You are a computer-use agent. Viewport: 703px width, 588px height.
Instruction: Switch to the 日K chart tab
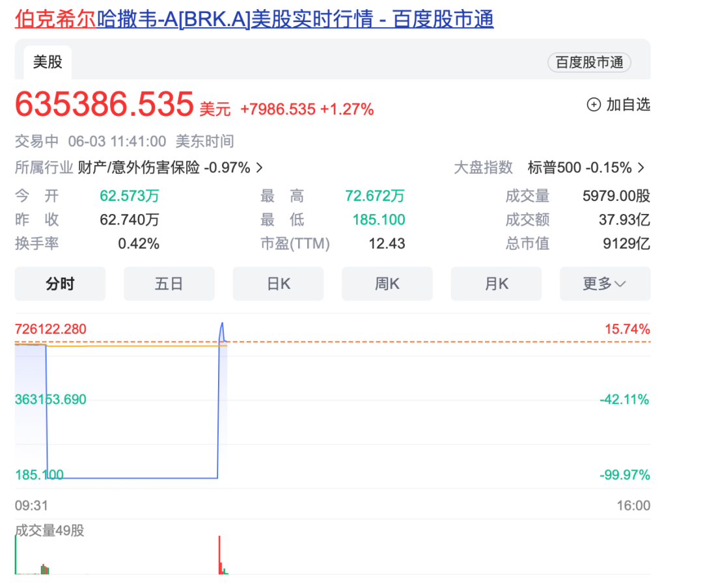click(278, 284)
